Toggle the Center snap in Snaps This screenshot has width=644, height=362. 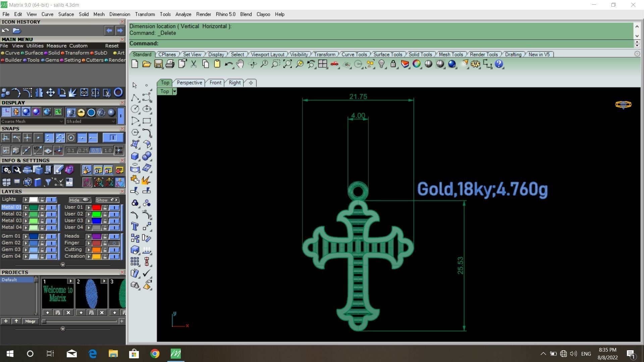(x=71, y=138)
